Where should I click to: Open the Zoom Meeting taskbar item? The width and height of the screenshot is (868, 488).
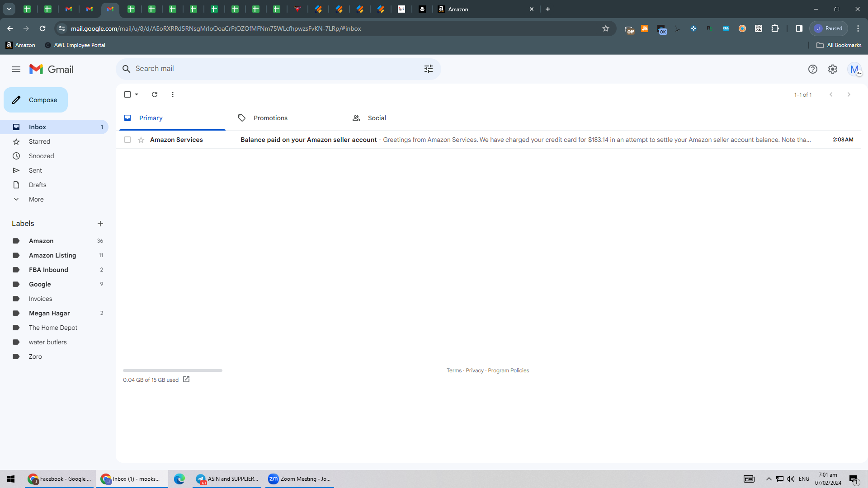point(300,479)
